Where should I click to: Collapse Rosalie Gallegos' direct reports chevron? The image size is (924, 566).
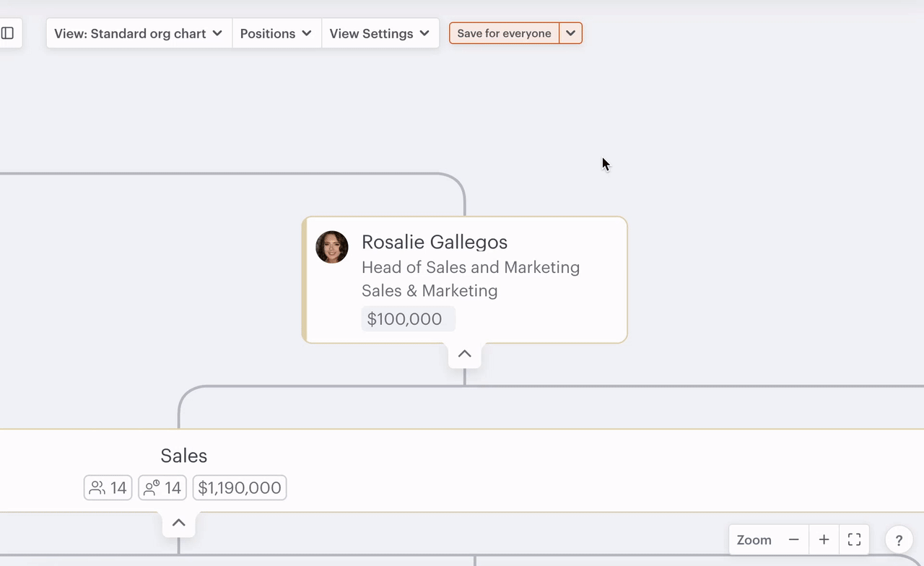click(x=464, y=354)
